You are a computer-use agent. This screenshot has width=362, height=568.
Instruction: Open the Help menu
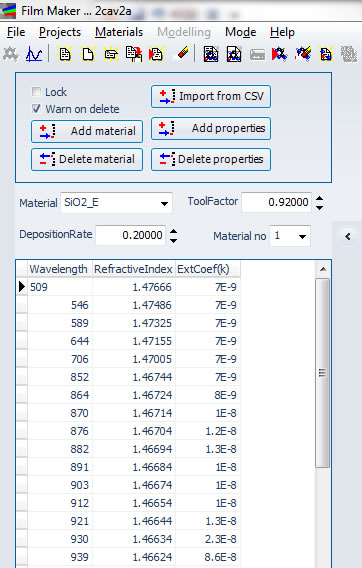pyautogui.click(x=282, y=32)
